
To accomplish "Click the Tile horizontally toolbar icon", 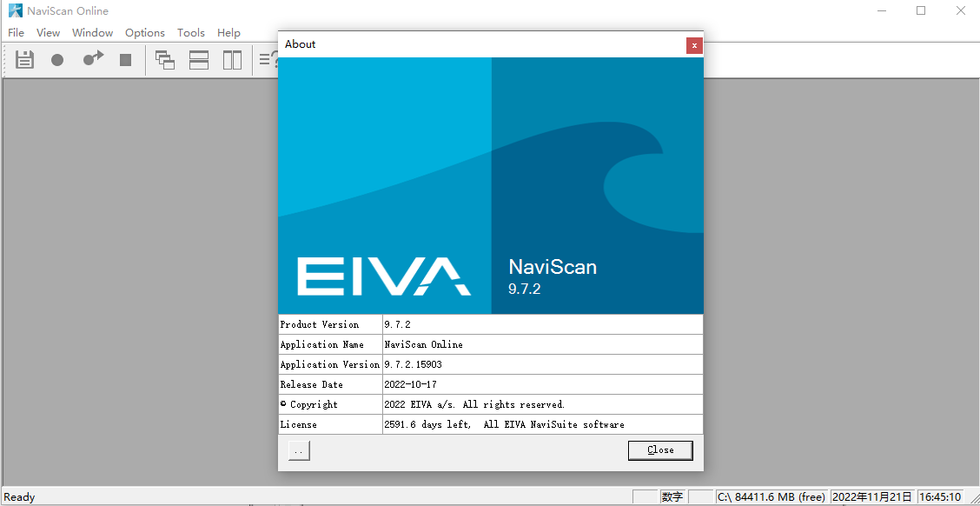I will click(198, 59).
